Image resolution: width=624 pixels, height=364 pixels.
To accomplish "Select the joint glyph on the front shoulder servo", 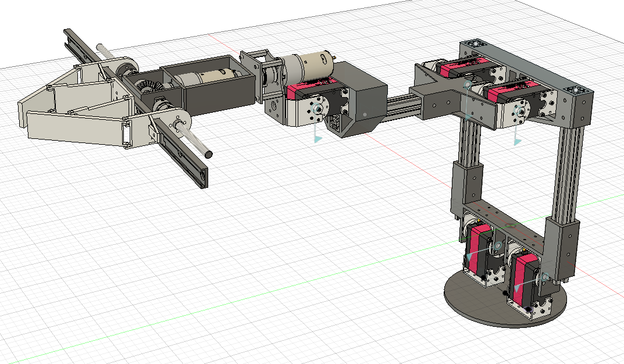I will coord(516,109).
